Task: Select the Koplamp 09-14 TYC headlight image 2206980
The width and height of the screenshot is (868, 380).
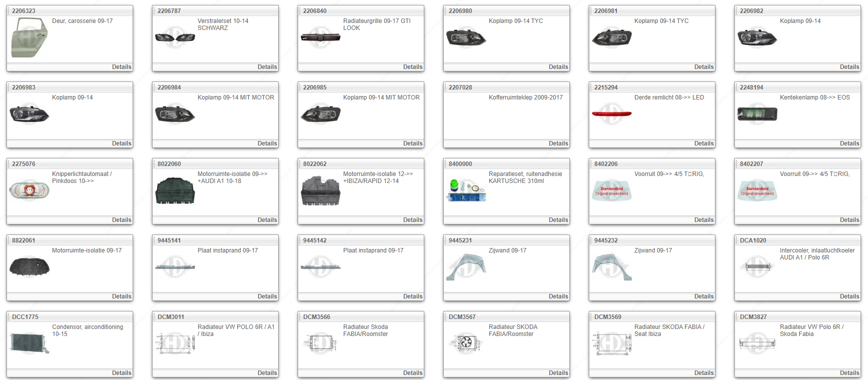Action: tap(466, 37)
